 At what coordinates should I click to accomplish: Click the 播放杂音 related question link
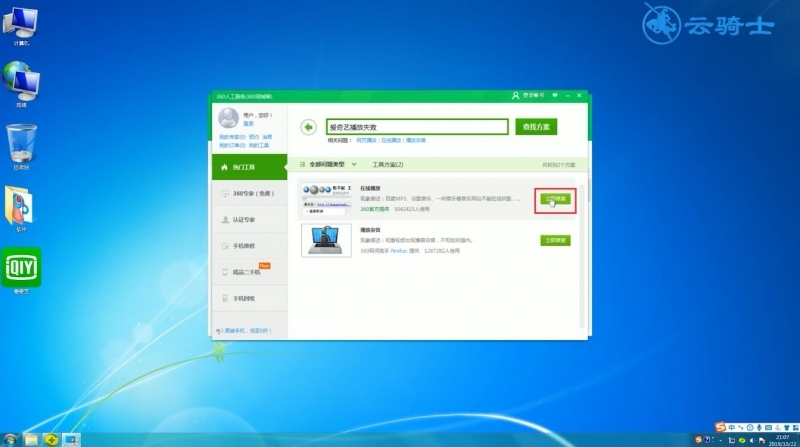[x=416, y=140]
